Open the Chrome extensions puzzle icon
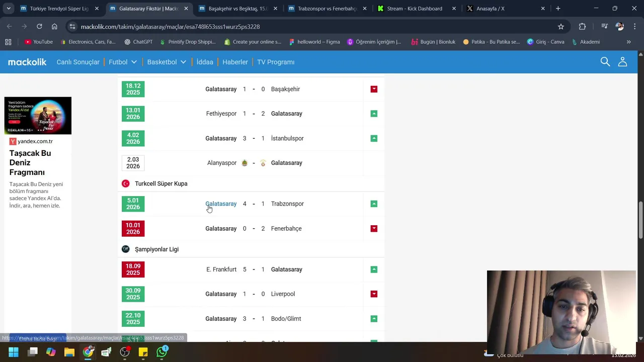644x362 pixels. pyautogui.click(x=582, y=26)
